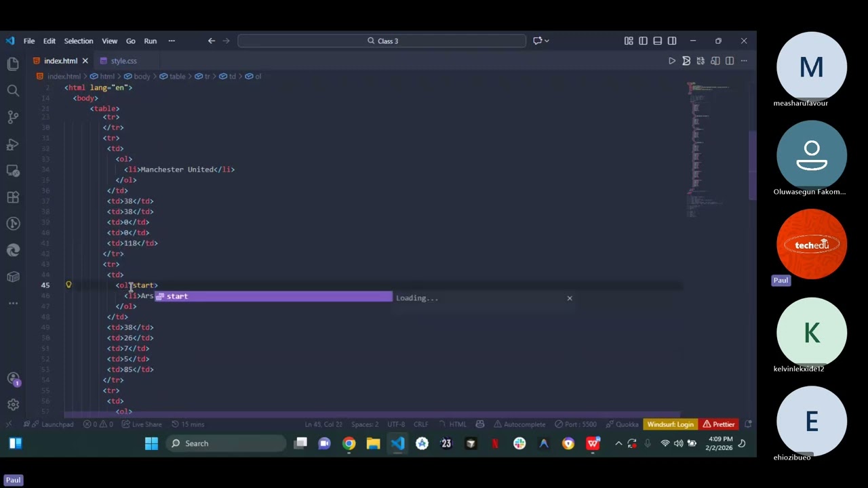
Task: Change indentation setting Spaces: 2
Action: click(365, 424)
